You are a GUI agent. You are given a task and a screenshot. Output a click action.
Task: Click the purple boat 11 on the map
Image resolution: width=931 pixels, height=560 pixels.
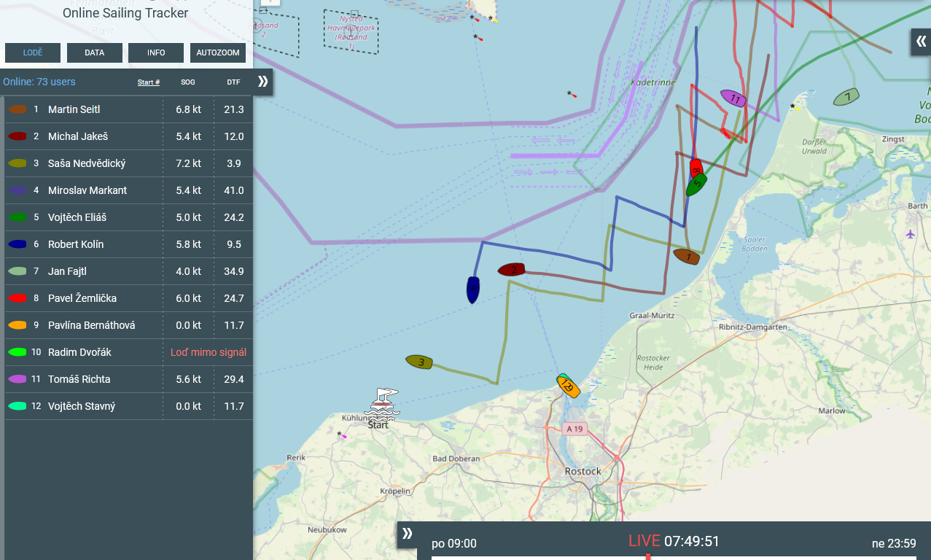[x=733, y=98]
